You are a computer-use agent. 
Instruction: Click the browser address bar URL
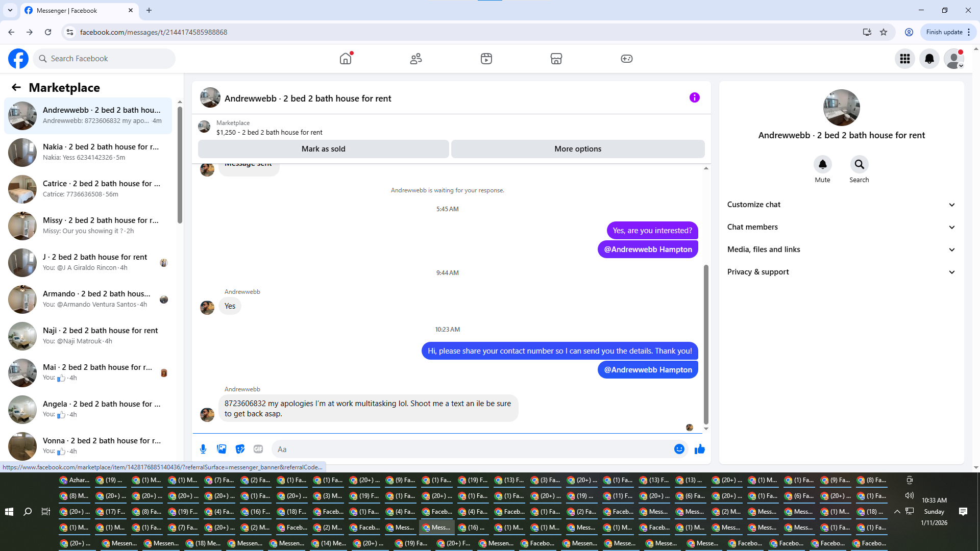click(x=154, y=32)
